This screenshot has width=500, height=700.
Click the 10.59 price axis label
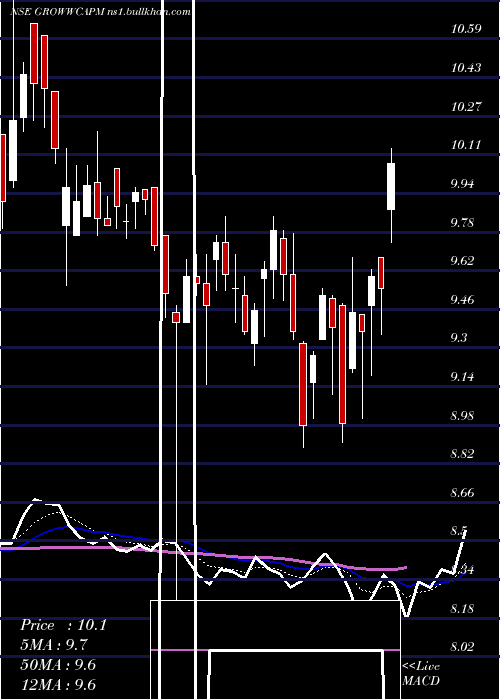point(466,29)
